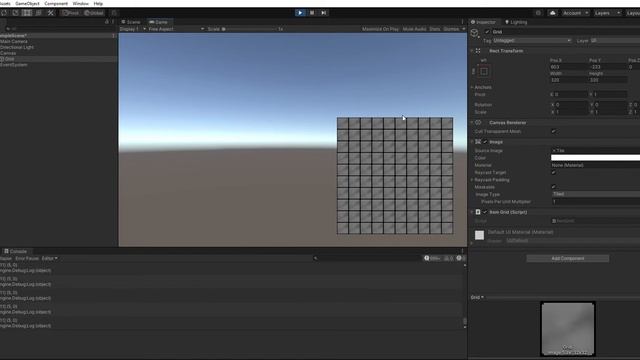Click the Image component icon

click(x=478, y=142)
